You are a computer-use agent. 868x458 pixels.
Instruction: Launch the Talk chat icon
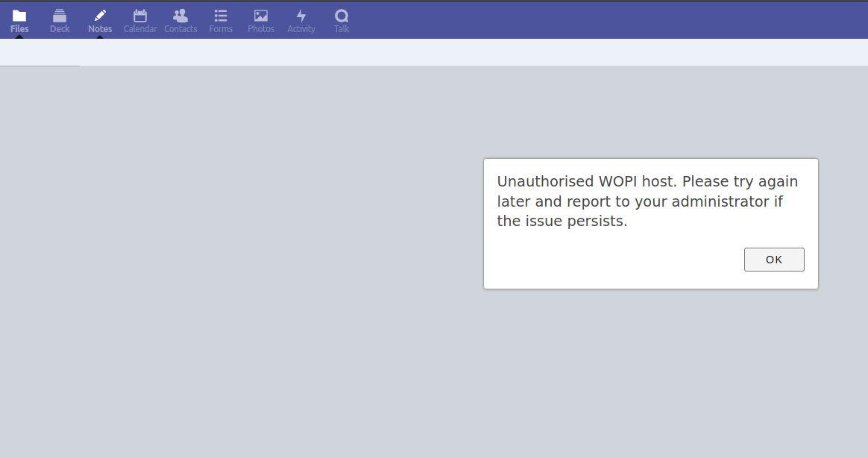click(x=342, y=15)
